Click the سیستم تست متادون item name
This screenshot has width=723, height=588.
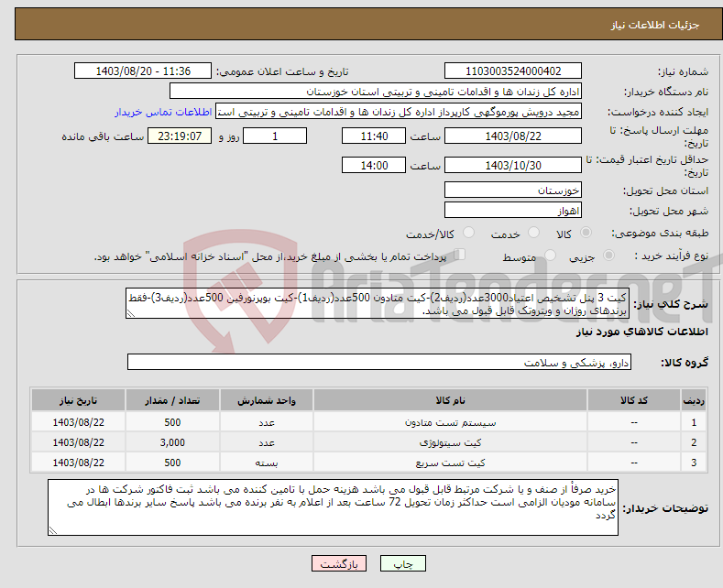pyautogui.click(x=450, y=422)
